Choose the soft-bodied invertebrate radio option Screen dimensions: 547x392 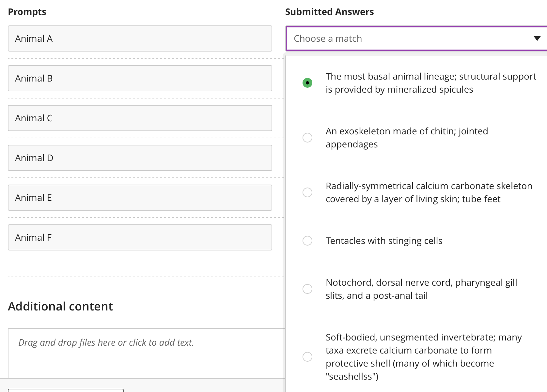point(307,357)
